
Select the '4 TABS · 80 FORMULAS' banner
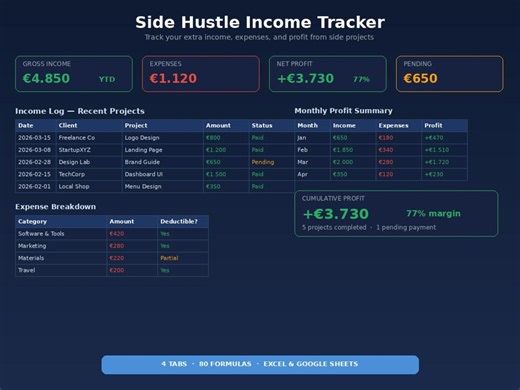(x=260, y=364)
